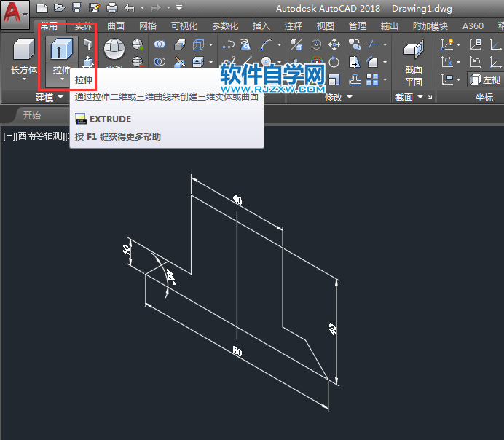This screenshot has width=504, height=440.
Task: Open the 注释 ribbon tab
Action: coord(294,26)
